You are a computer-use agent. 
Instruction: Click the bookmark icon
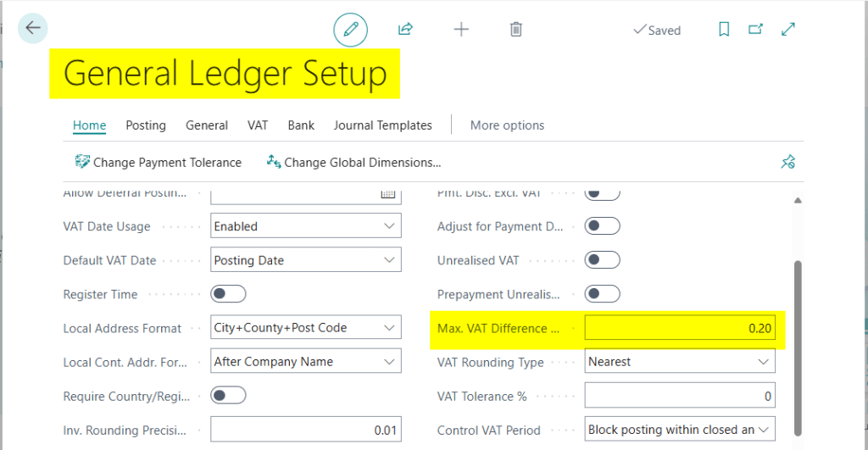[x=724, y=30]
